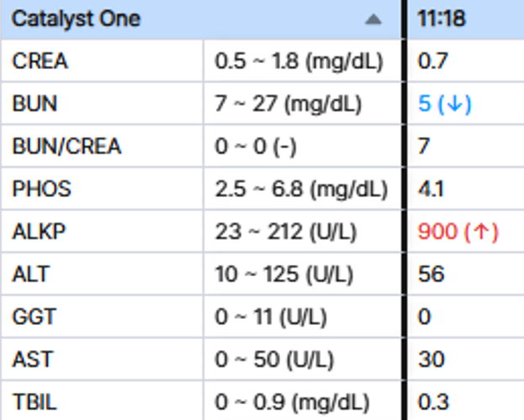Select the CREA result 0.7
Screen dimensions: 524x420
click(x=432, y=61)
